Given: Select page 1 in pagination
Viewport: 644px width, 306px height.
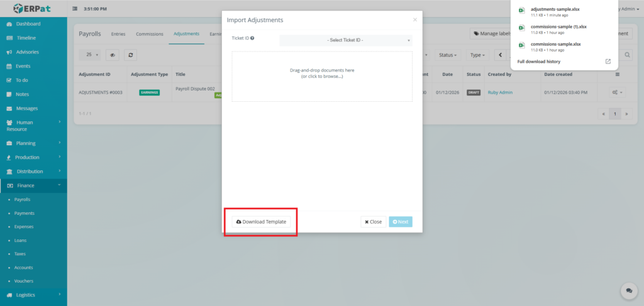Looking at the screenshot, I should click(615, 114).
